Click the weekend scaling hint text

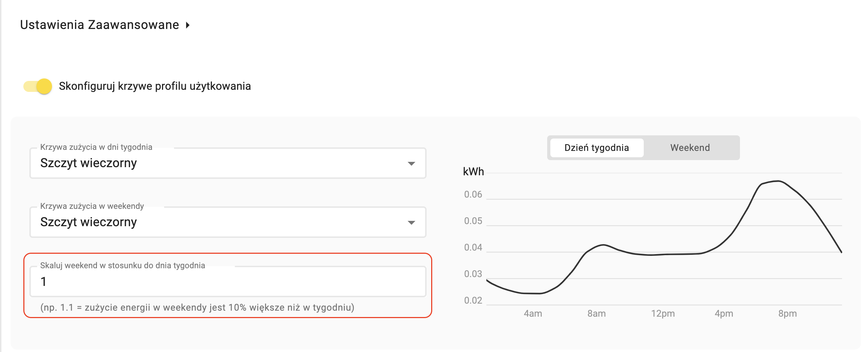point(197,307)
